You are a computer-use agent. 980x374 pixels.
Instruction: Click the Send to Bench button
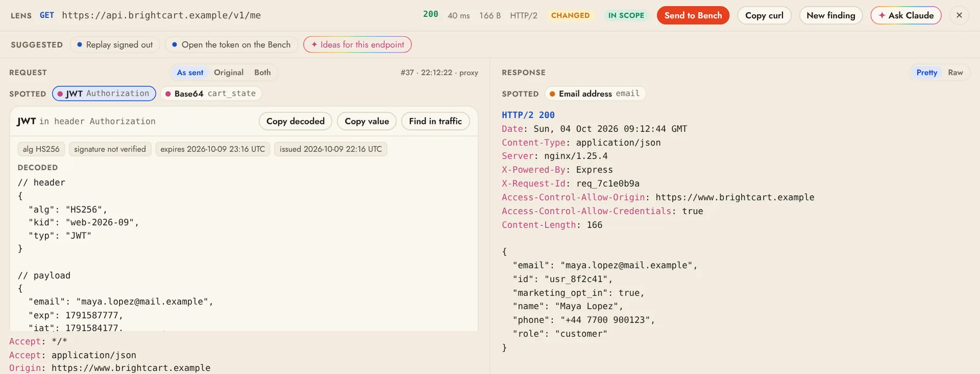693,15
